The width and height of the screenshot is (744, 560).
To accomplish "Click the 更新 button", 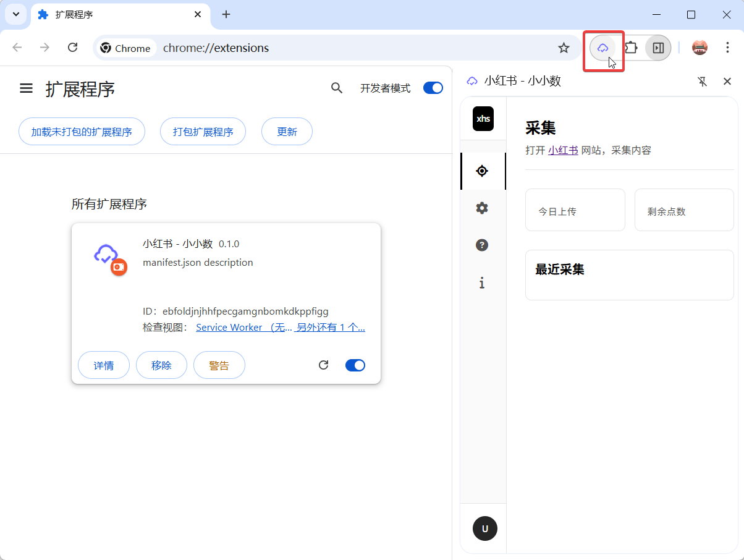I will (x=287, y=131).
